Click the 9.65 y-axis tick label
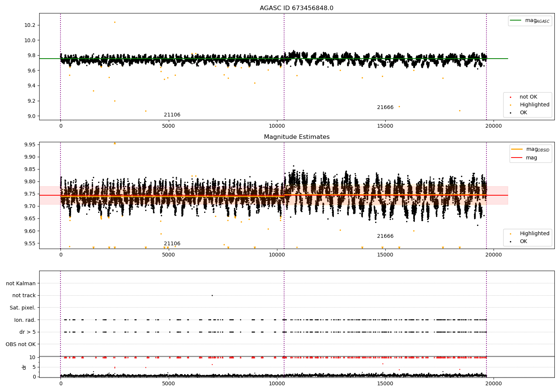560x392 pixels. tap(30, 218)
